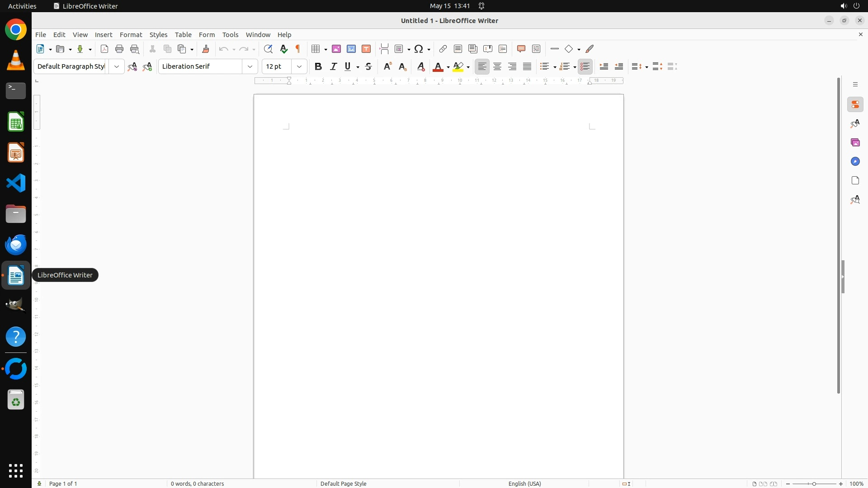Image resolution: width=868 pixels, height=488 pixels.
Task: Click the Export as PDF icon
Action: 104,49
